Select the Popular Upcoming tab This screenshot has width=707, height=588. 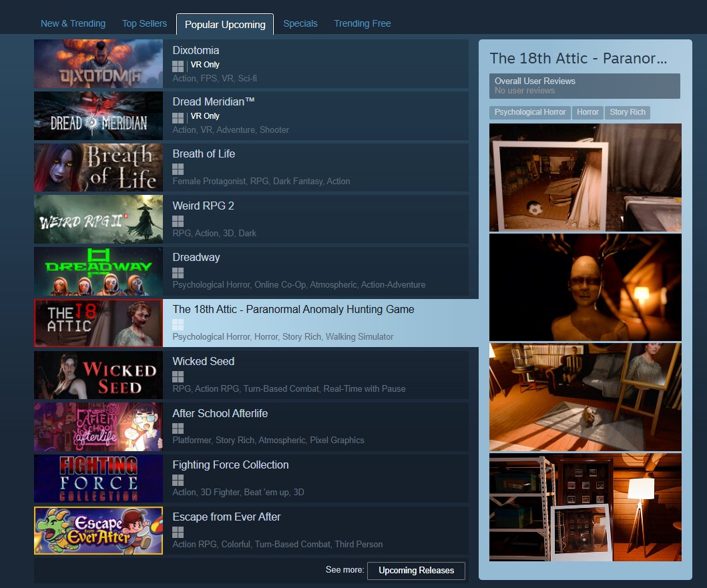coord(225,24)
